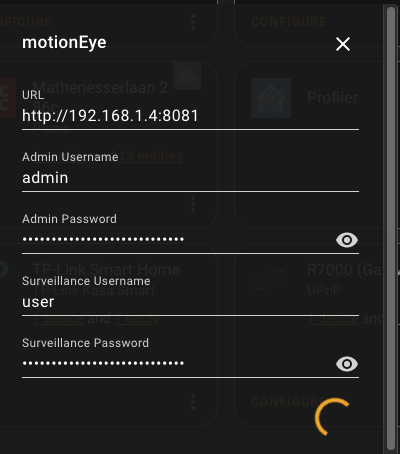Reveal the Admin Password with eye icon
The image size is (400, 454).
click(x=347, y=240)
